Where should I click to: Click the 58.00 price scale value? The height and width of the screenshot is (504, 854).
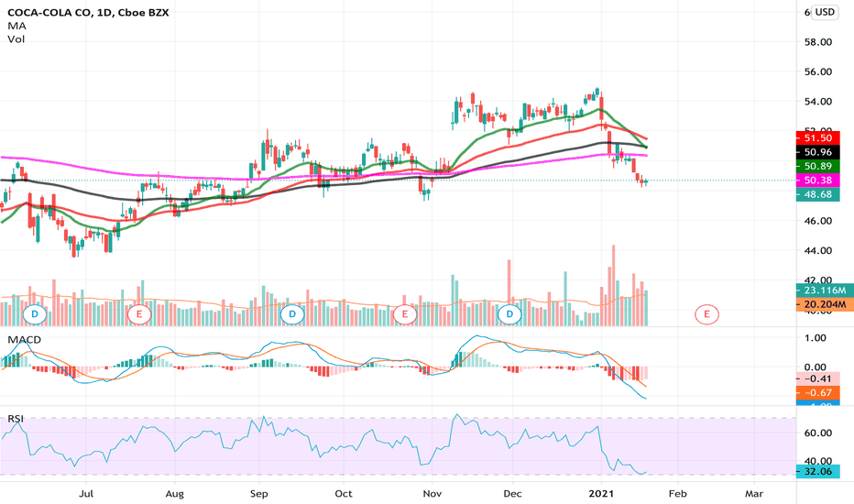(x=818, y=42)
